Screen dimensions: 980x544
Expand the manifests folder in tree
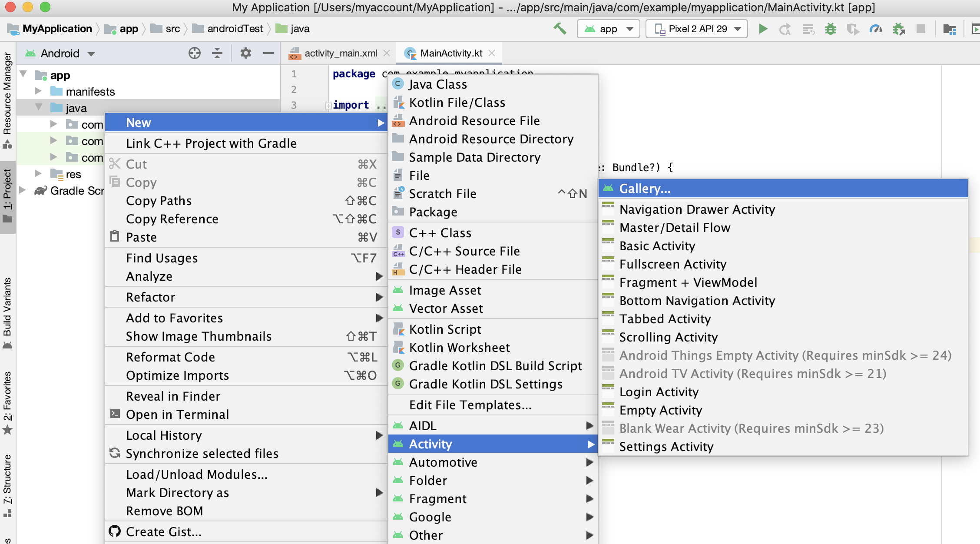[x=38, y=91]
